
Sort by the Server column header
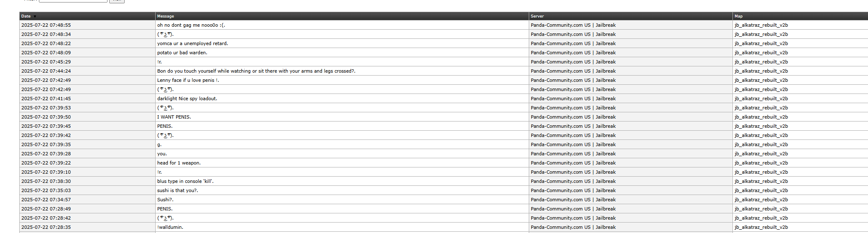(537, 16)
